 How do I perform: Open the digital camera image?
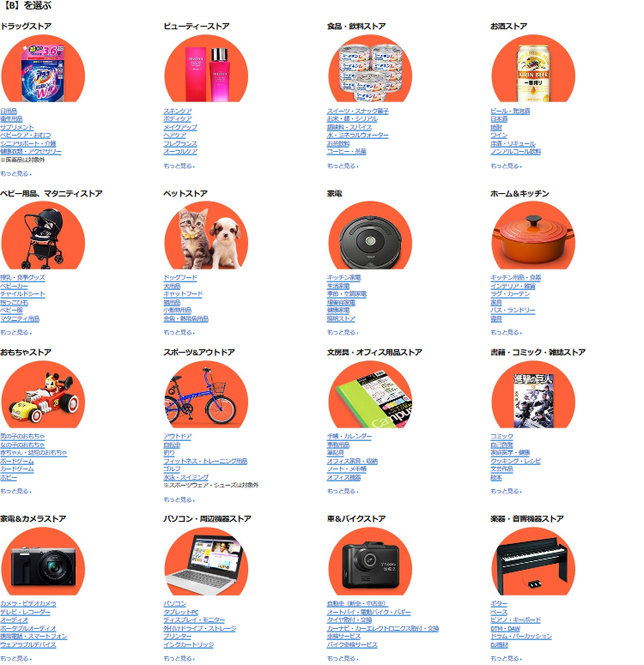[x=43, y=562]
